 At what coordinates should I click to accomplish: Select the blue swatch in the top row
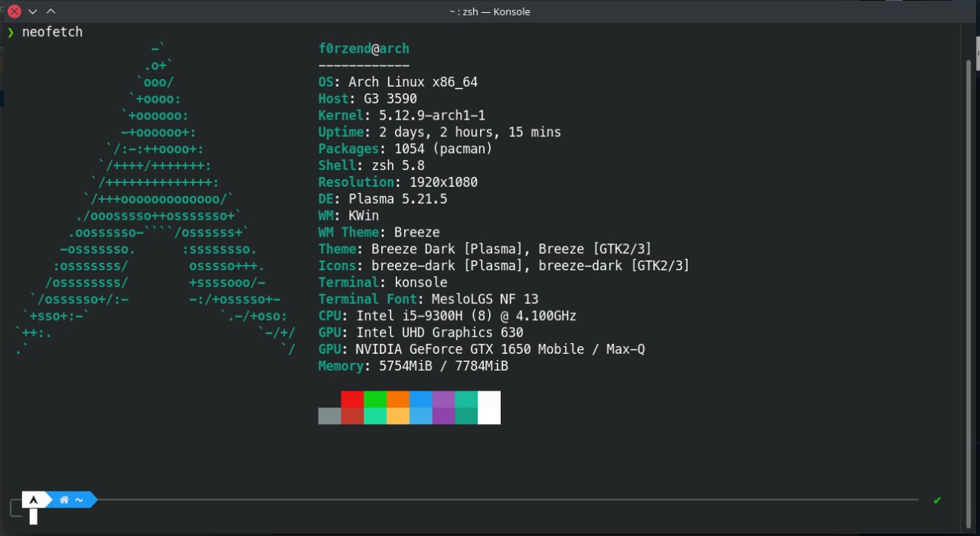click(x=421, y=399)
